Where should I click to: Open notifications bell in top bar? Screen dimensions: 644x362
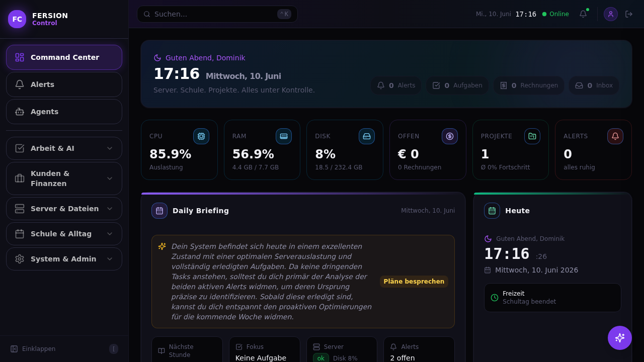(583, 14)
